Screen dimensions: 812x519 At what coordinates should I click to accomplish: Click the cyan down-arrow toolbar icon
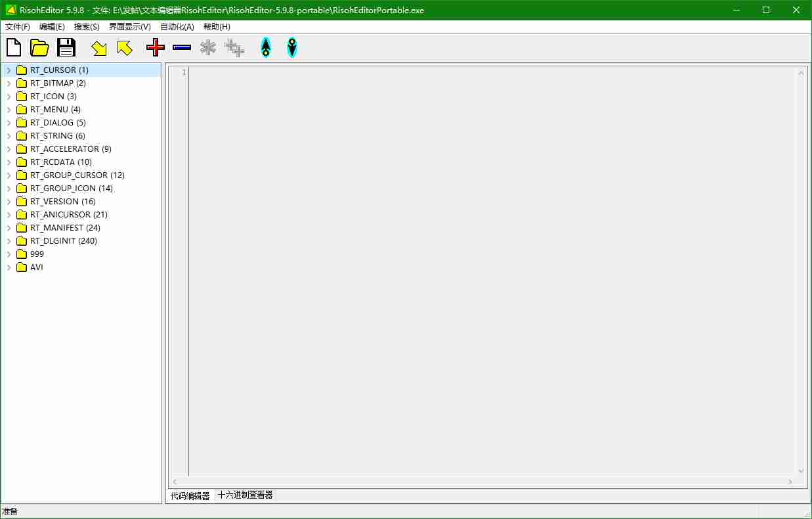pyautogui.click(x=292, y=47)
